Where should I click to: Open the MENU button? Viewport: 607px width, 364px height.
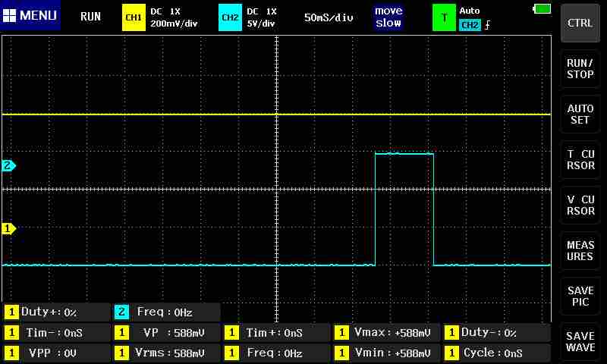[x=30, y=16]
